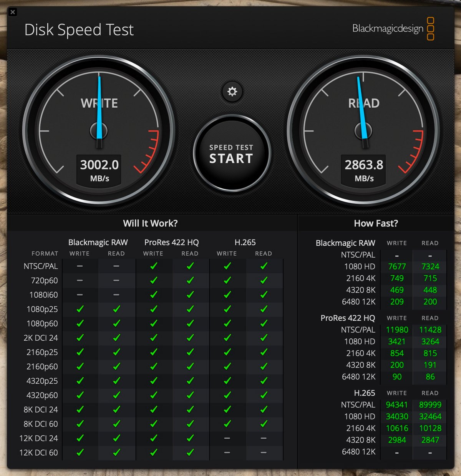The height and width of the screenshot is (476, 461).
Task: Click H.265 NTSC/PAL read value 89999
Action: pyautogui.click(x=430, y=405)
